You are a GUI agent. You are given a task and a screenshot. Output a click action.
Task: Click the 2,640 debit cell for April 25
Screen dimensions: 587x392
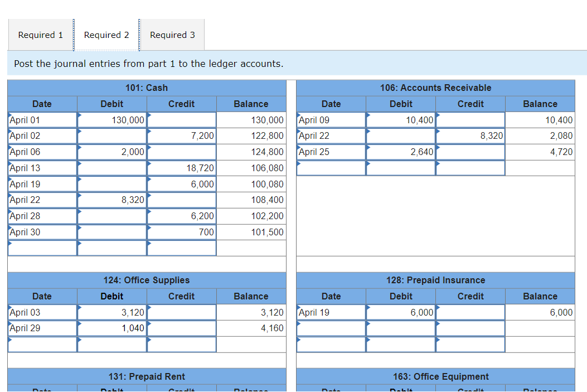(x=400, y=152)
